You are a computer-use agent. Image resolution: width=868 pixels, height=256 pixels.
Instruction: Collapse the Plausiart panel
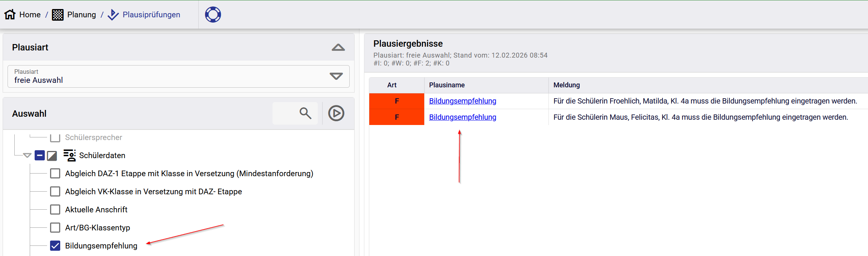tap(338, 47)
